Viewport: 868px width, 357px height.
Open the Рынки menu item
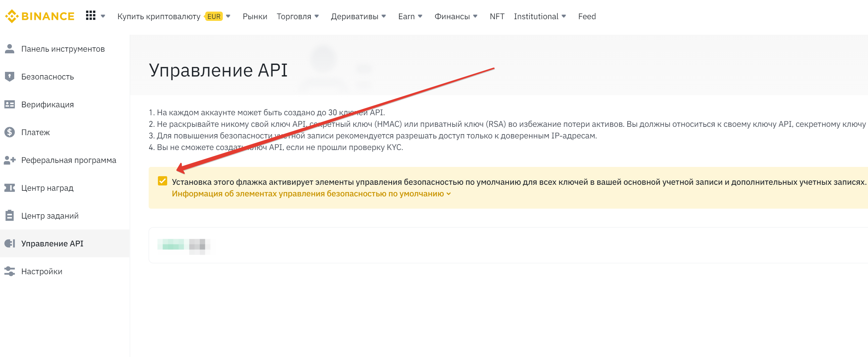point(255,17)
